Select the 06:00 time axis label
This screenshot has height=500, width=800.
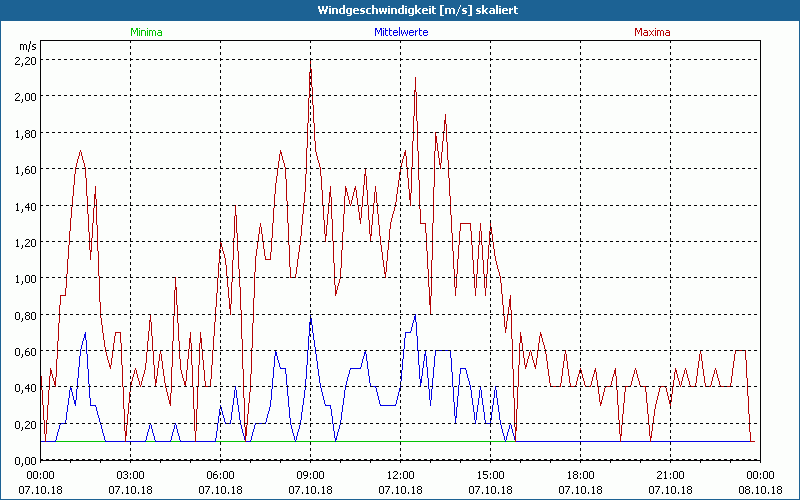[x=220, y=475]
